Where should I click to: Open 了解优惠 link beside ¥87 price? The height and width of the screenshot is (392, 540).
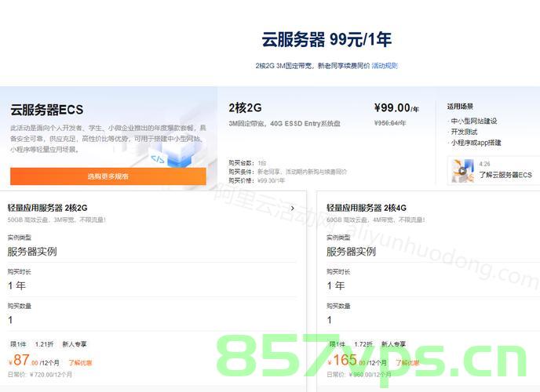point(80,363)
